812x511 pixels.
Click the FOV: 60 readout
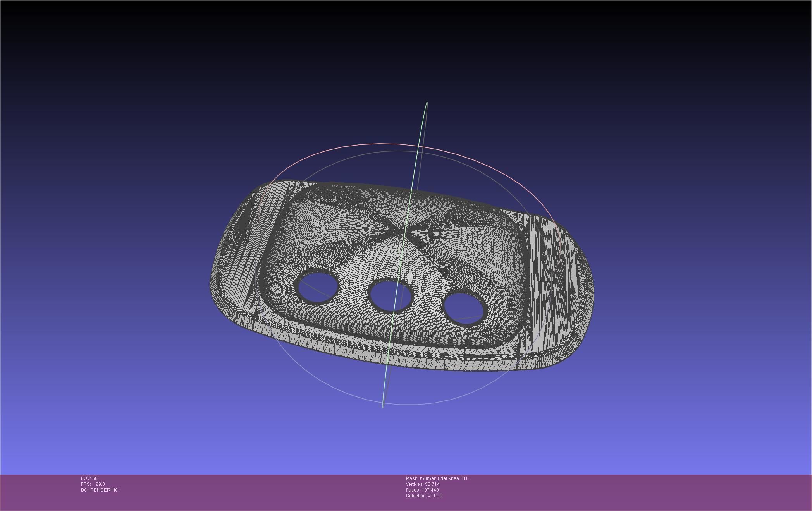(89, 478)
